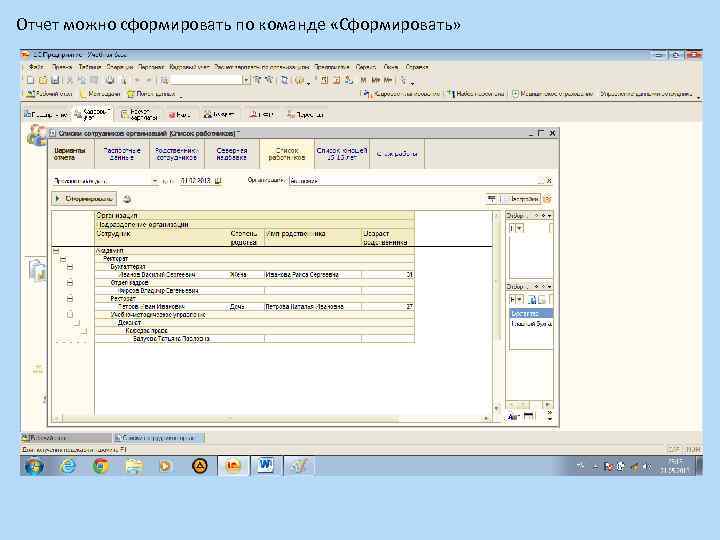
Task: Click the refresh icon beside Сформировать button
Action: pos(127,199)
